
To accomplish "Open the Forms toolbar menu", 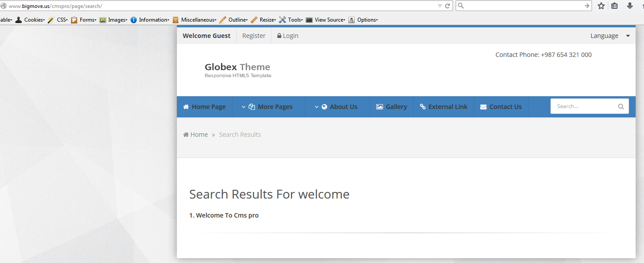I will click(x=88, y=20).
